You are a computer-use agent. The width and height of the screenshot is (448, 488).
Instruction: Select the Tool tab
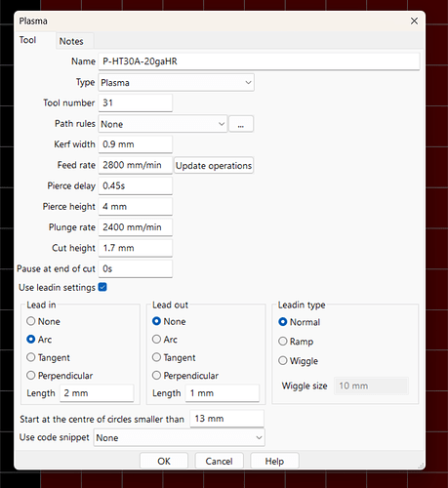click(27, 40)
